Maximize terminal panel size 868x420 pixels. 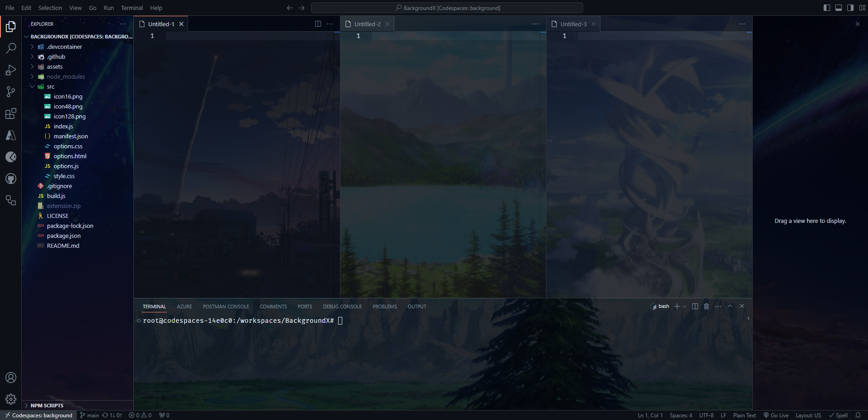(730, 306)
